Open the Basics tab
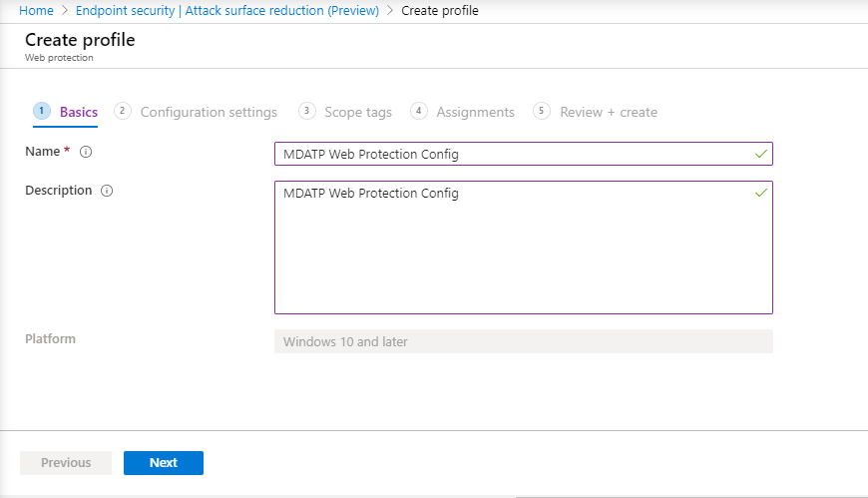Image resolution: width=868 pixels, height=498 pixels. click(x=79, y=112)
